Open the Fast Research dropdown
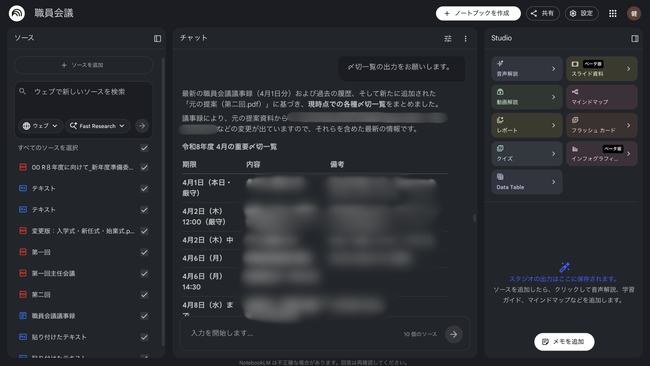 click(97, 126)
